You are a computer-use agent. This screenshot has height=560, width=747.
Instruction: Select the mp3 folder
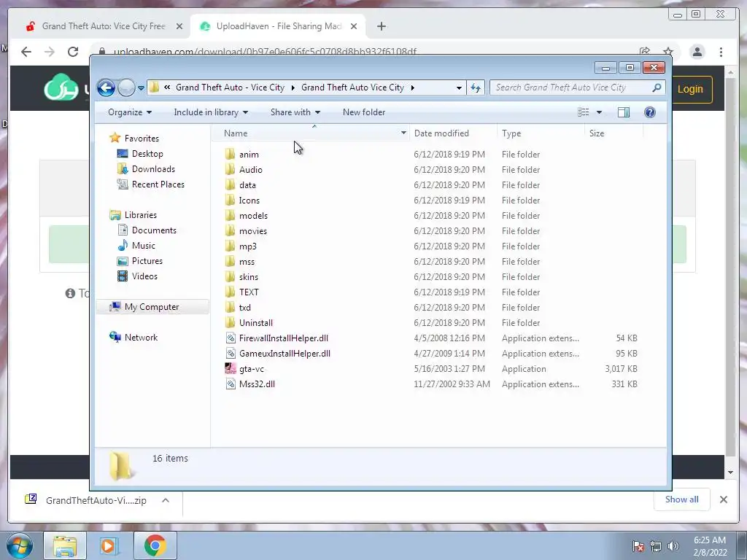click(x=248, y=246)
